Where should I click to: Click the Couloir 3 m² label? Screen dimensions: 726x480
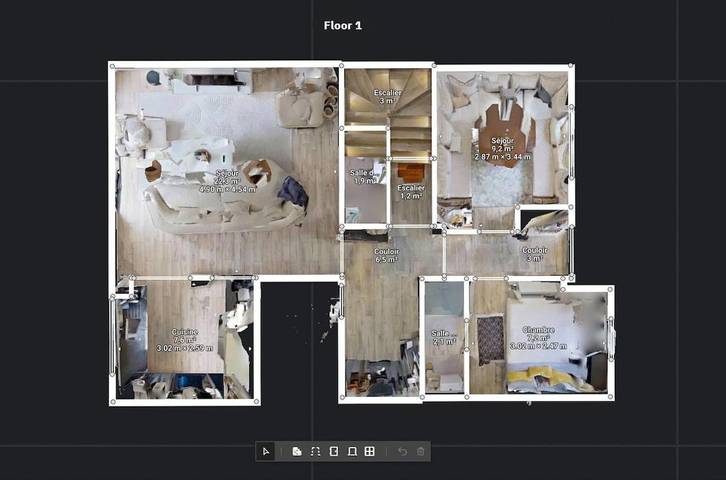coord(533,255)
